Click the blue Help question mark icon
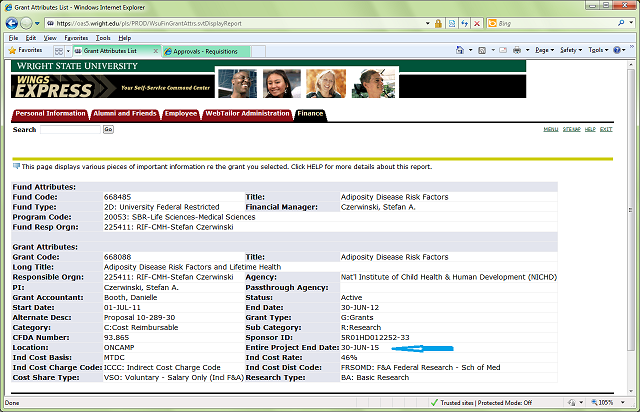This screenshot has width=640, height=412. (617, 50)
